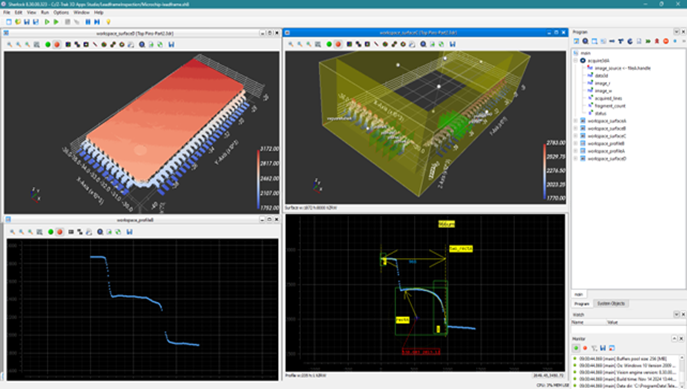
Task: Expand workspace_surfaceA node in program tree
Action: click(576, 121)
